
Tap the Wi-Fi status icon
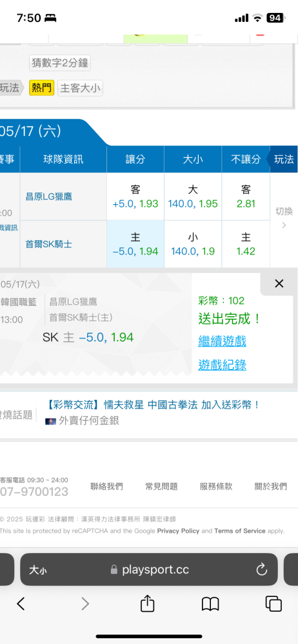(x=257, y=18)
